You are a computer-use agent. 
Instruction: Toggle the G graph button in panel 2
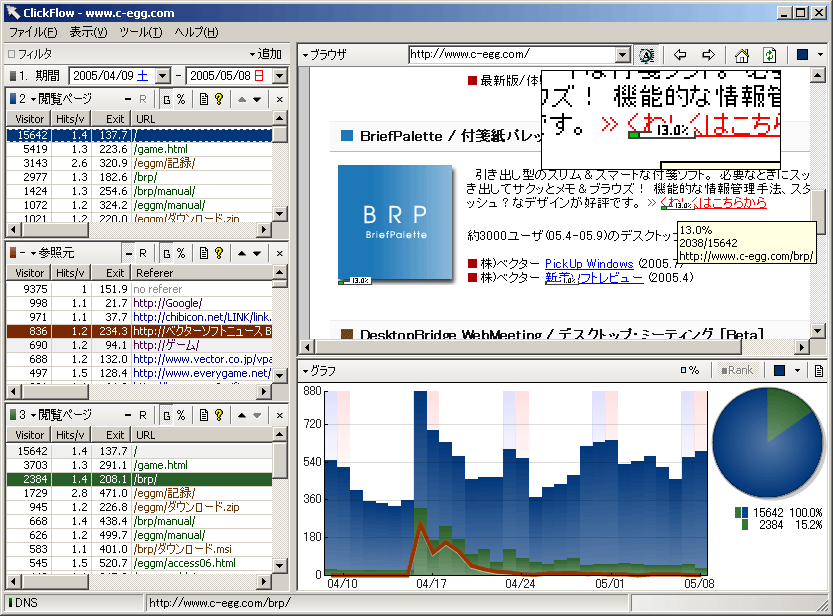coord(166,99)
